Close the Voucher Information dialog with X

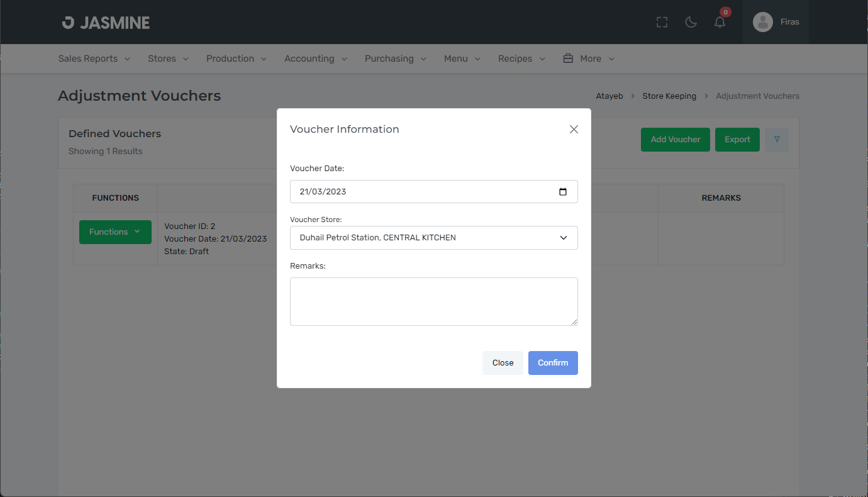(x=574, y=129)
